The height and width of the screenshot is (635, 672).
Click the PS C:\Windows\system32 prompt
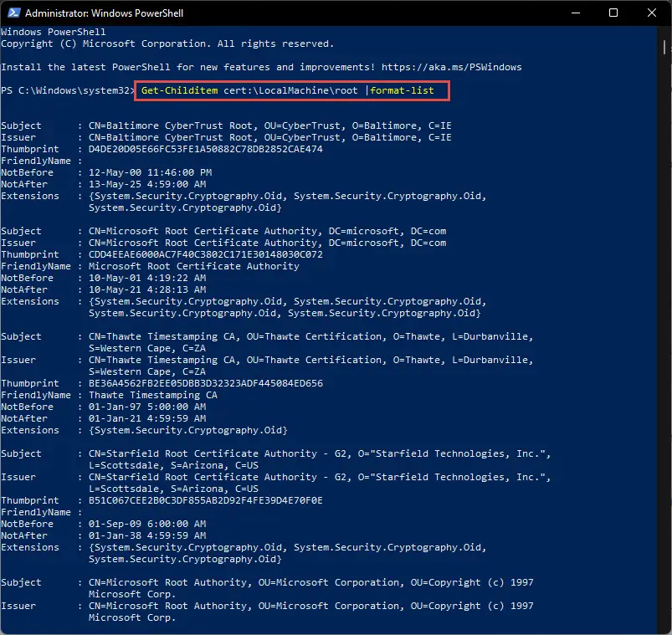click(67, 90)
